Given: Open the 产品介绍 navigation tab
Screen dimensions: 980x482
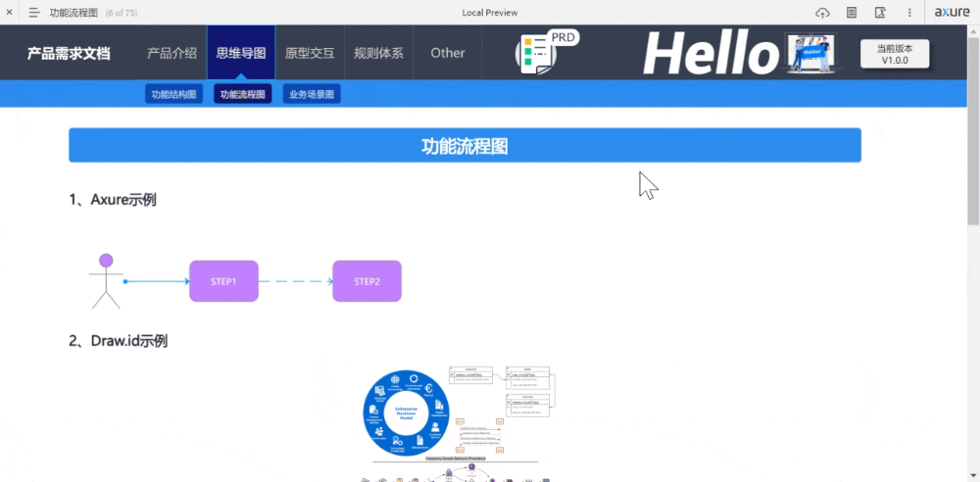Looking at the screenshot, I should click(x=171, y=53).
